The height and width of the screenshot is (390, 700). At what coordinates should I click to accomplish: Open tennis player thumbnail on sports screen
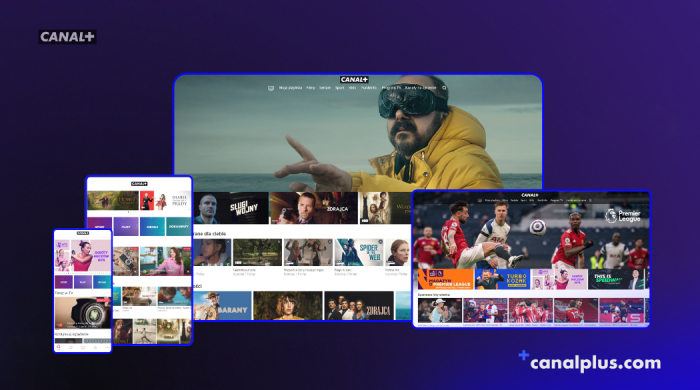pyautogui.click(x=440, y=311)
